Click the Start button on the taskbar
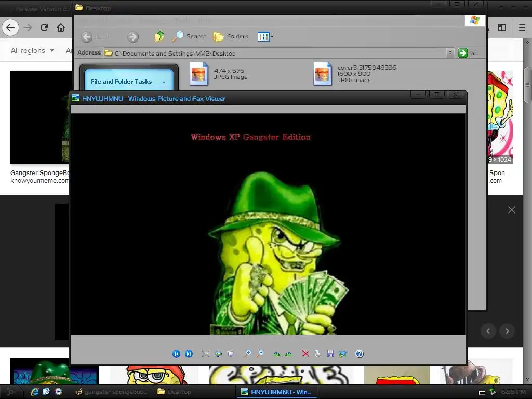Image resolution: width=532 pixels, height=399 pixels. point(11,392)
